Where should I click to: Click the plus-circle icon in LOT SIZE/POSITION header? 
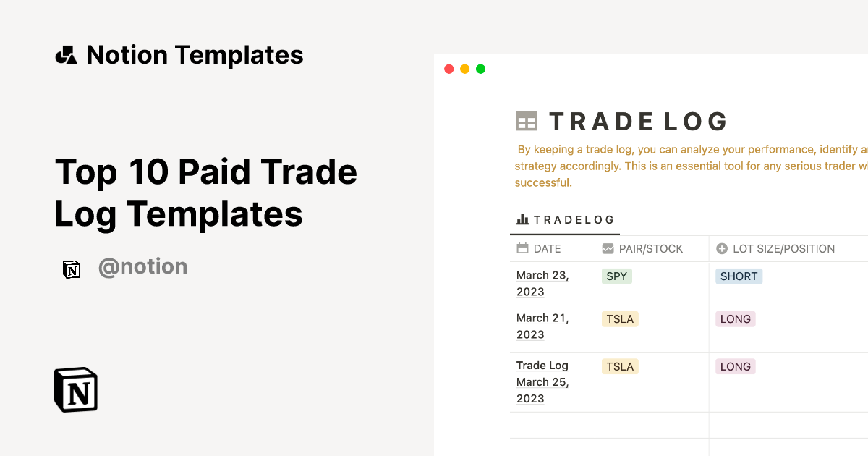pos(721,248)
